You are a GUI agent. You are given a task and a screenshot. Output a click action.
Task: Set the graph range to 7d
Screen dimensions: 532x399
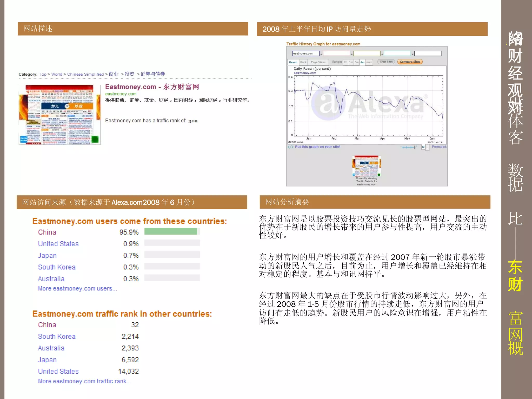coord(345,62)
